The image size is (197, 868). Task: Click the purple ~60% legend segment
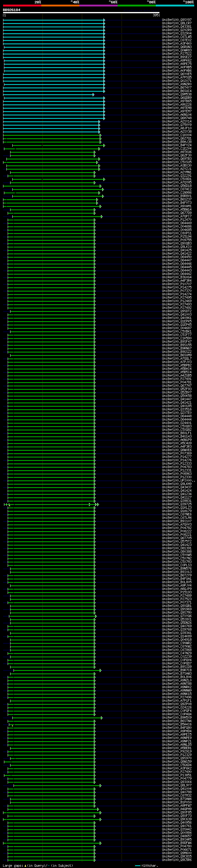click(99, 6)
